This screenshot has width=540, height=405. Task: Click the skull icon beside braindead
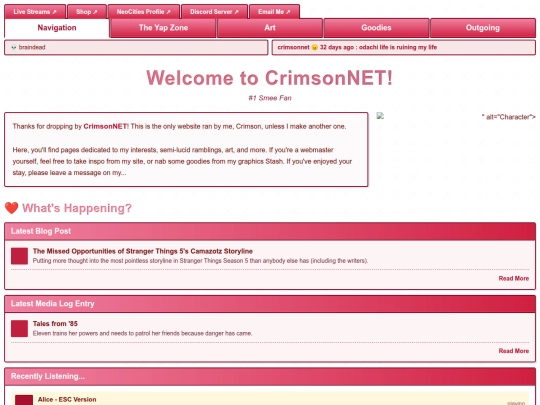[x=14, y=48]
